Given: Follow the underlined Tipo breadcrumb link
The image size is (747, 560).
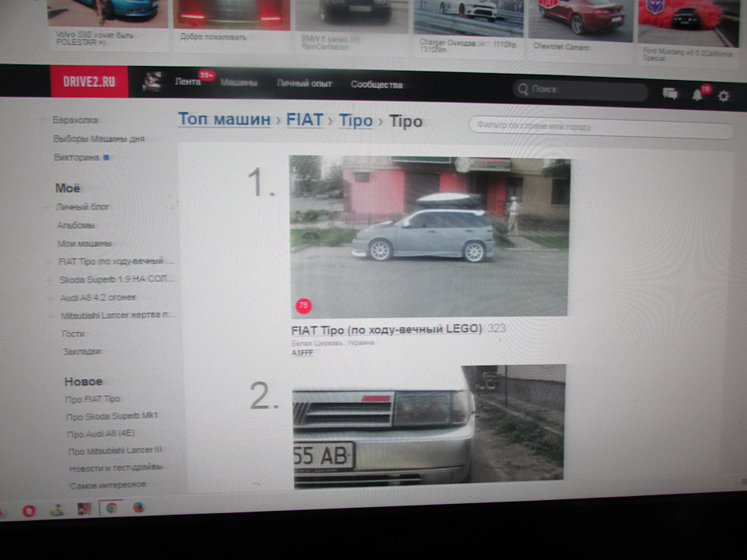Looking at the screenshot, I should click(x=356, y=121).
